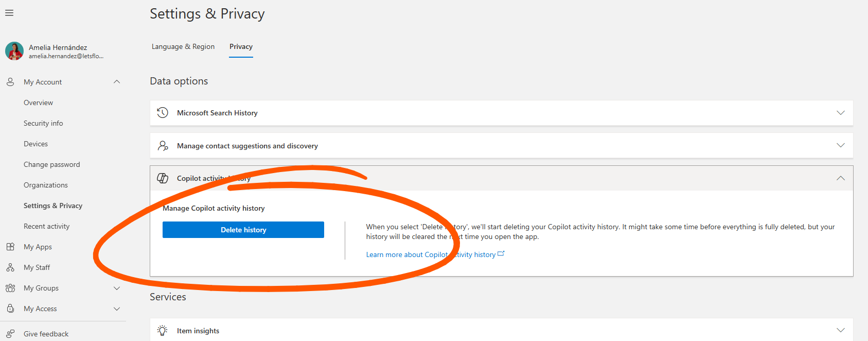
Task: Expand the My Groups chevron
Action: 117,288
